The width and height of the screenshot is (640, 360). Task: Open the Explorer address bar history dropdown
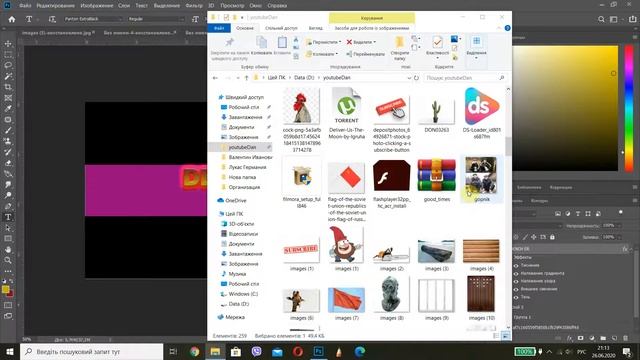[409, 78]
